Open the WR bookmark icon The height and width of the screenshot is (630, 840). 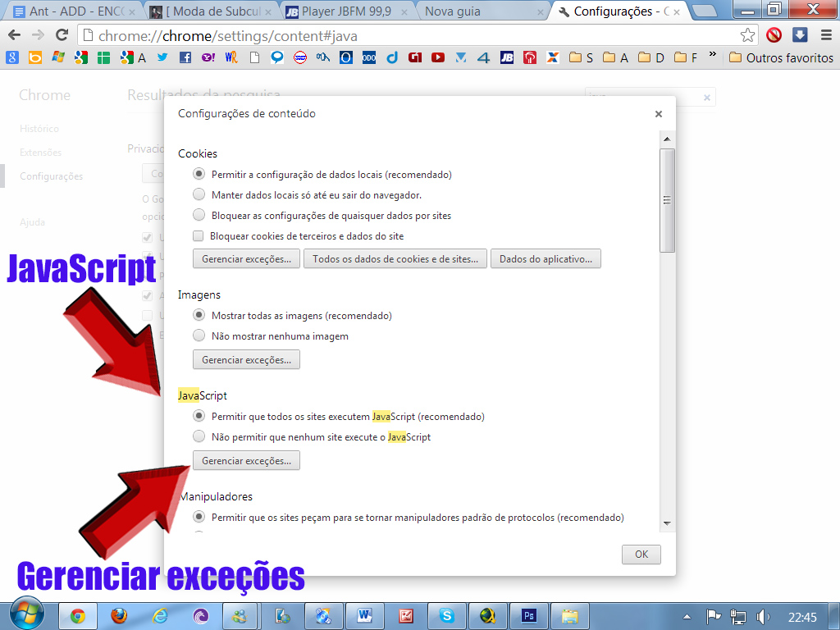pyautogui.click(x=231, y=57)
